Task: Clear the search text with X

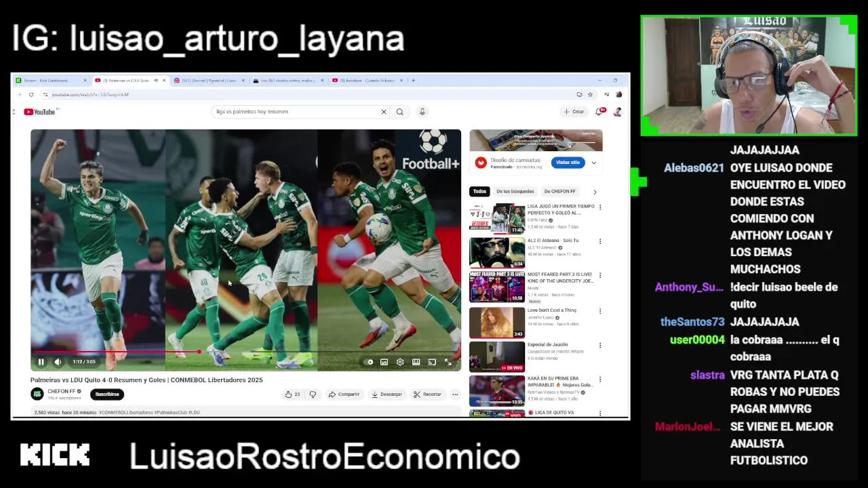Action: click(x=383, y=112)
